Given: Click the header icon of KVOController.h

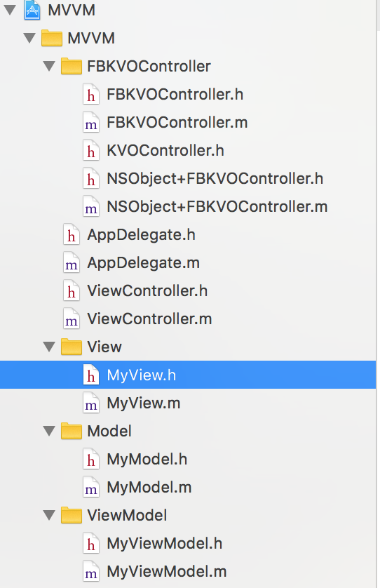Looking at the screenshot, I should [x=91, y=151].
